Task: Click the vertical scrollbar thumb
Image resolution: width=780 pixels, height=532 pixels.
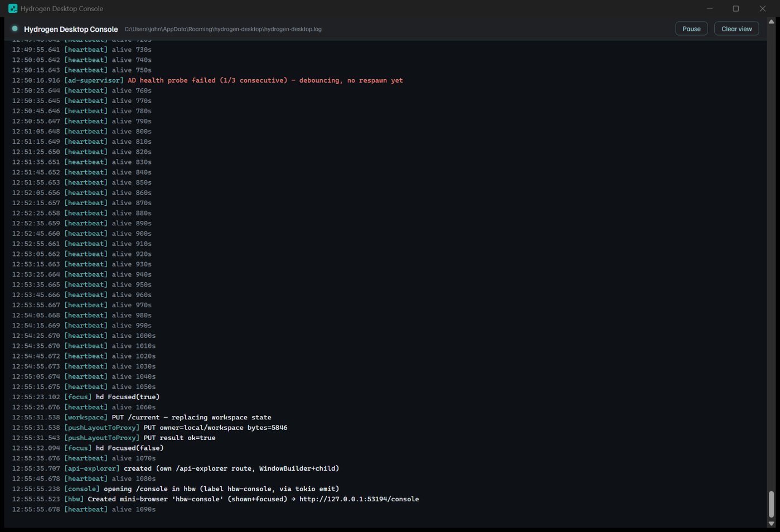Action: pyautogui.click(x=771, y=504)
